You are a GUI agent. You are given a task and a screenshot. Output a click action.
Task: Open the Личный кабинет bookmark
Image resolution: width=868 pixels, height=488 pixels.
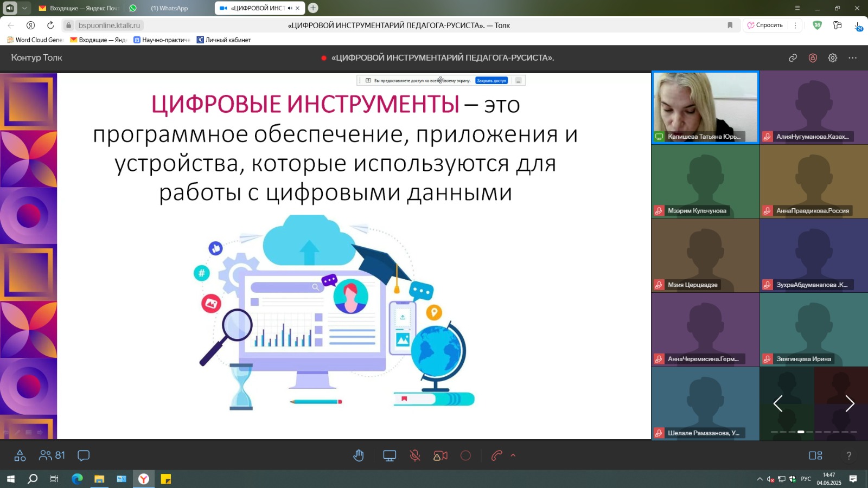coord(224,40)
